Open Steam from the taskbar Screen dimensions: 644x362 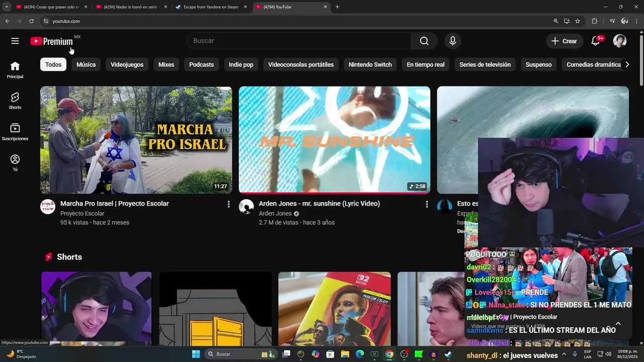pyautogui.click(x=448, y=354)
